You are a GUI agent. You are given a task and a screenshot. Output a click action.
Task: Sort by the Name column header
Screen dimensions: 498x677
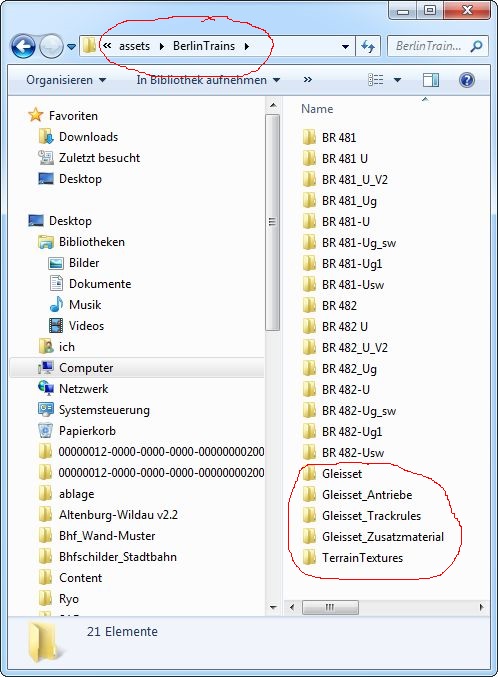pos(317,109)
